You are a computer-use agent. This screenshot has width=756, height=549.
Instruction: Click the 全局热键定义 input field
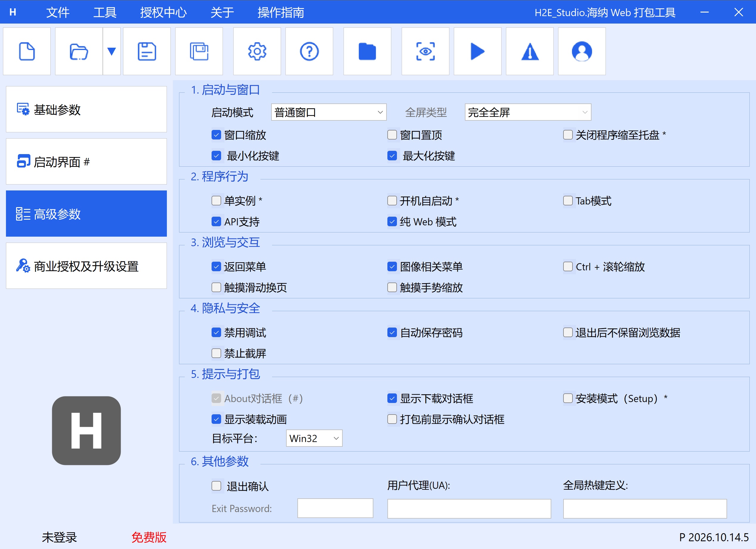coord(645,508)
